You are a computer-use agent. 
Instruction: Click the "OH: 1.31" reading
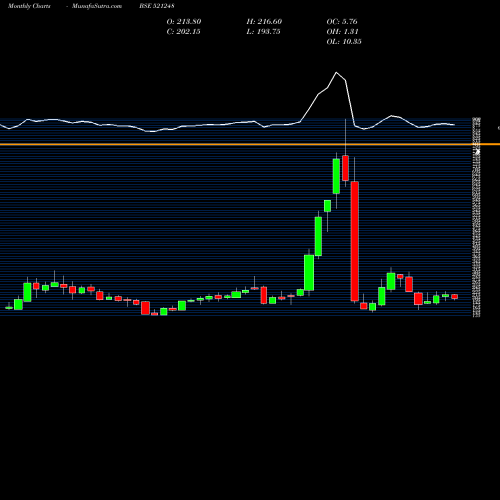(342, 31)
